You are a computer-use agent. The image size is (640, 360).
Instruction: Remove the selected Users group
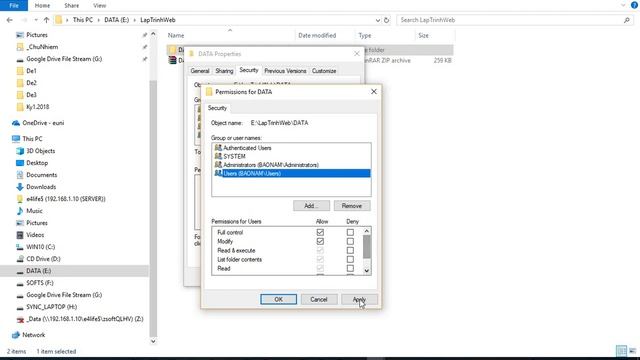pyautogui.click(x=351, y=206)
